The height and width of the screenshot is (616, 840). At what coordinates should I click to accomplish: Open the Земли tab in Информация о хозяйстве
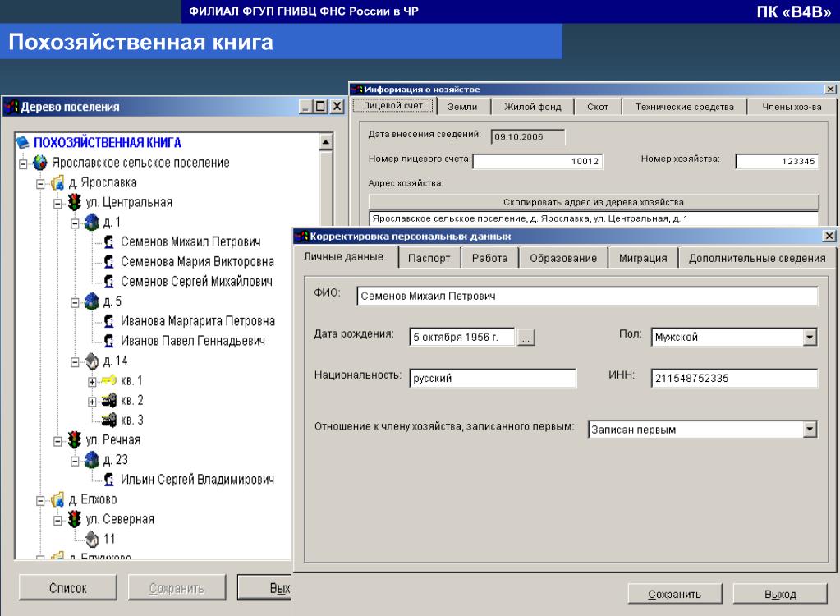click(x=462, y=107)
